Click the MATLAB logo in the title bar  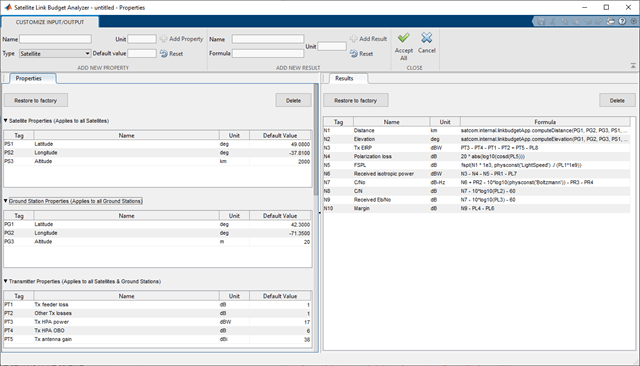pyautogui.click(x=8, y=7)
